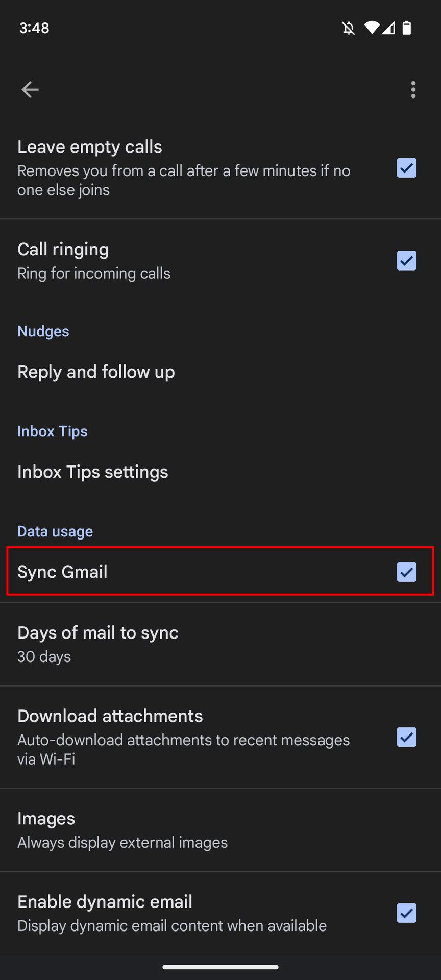Screen dimensions: 441x980
Task: Open the three-dot overflow menu
Action: pyautogui.click(x=413, y=90)
